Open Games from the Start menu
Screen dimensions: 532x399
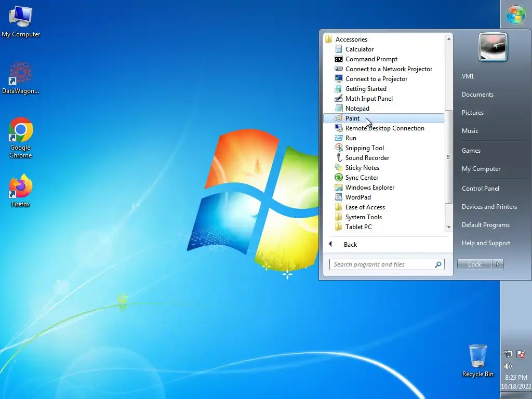pos(471,151)
